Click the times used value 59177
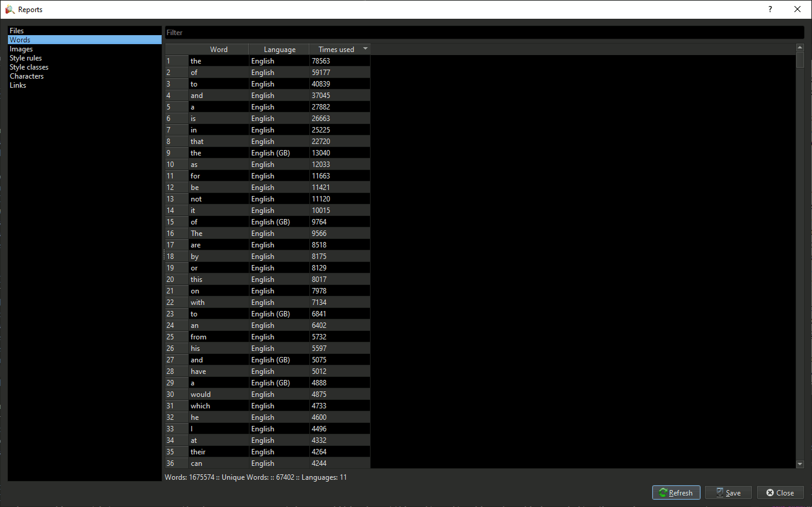This screenshot has height=507, width=812. tap(340, 73)
